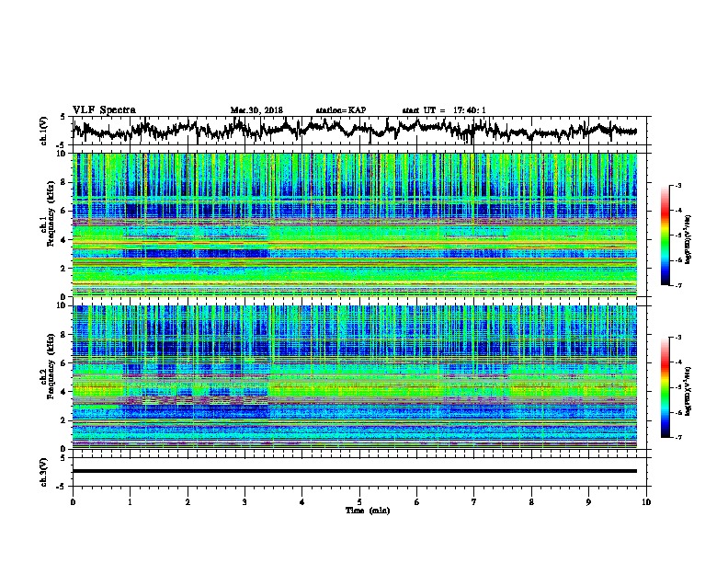Click the ch.1 colorbar log PSD label

point(688,239)
